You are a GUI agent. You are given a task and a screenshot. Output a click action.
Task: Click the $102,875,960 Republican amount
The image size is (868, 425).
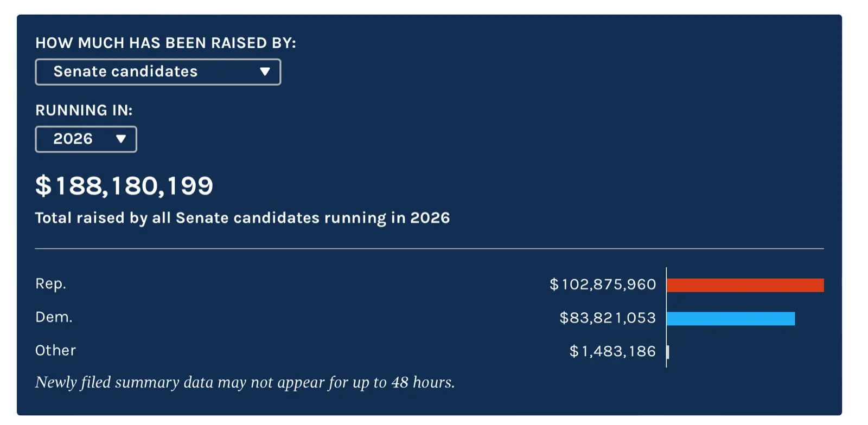(603, 285)
